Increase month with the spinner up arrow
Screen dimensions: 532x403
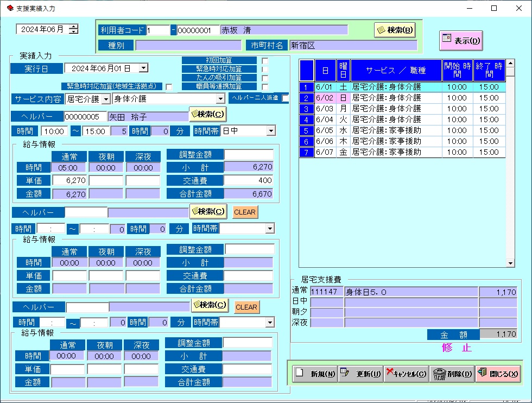point(74,27)
